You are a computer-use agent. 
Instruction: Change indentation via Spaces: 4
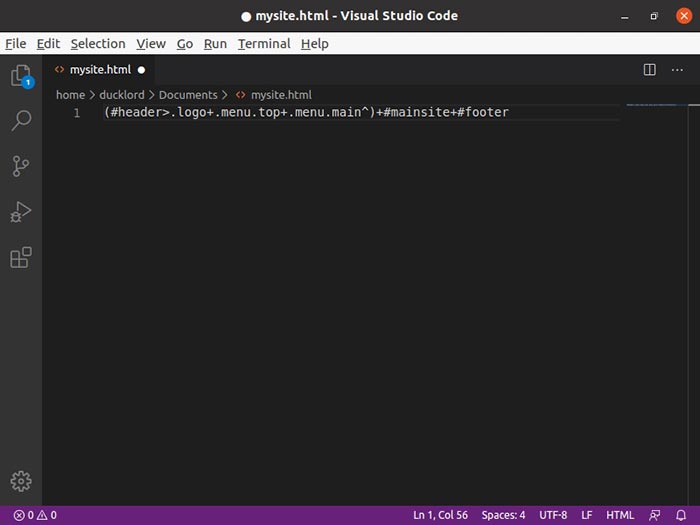click(503, 515)
